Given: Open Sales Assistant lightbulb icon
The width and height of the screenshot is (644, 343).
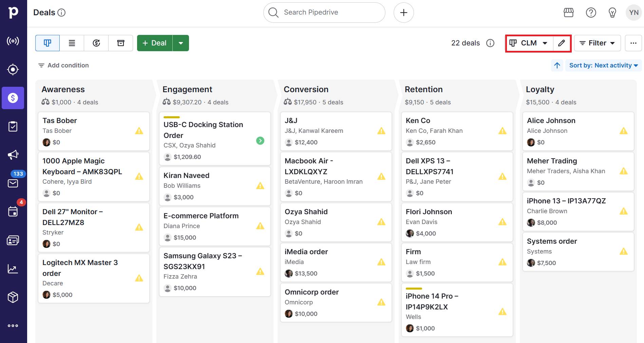Looking at the screenshot, I should click(x=612, y=13).
